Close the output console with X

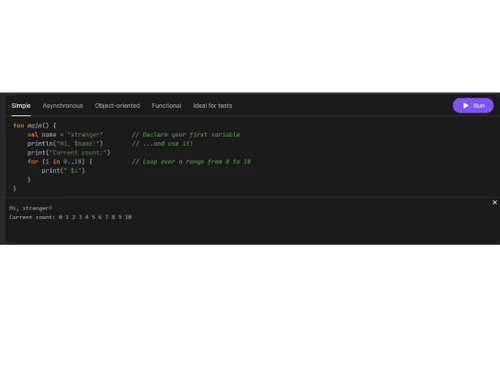click(x=495, y=202)
